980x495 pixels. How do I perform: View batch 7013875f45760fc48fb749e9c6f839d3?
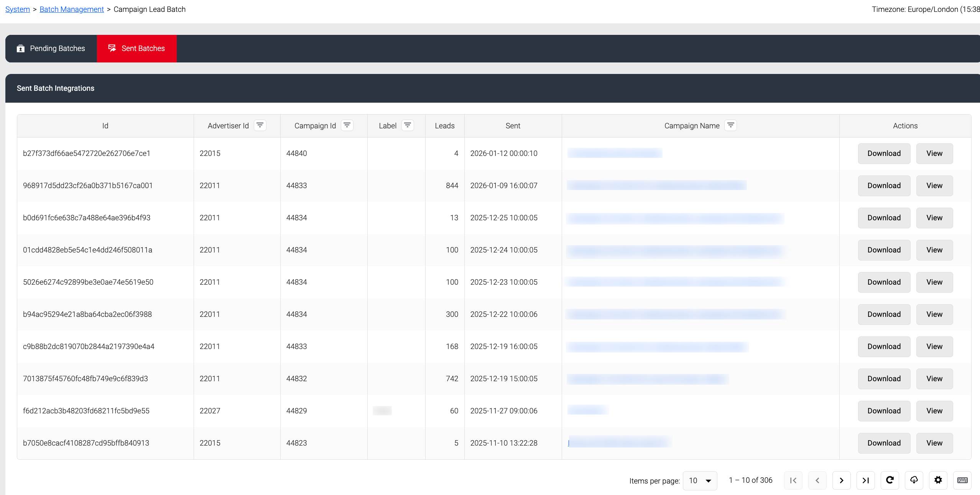pos(934,379)
